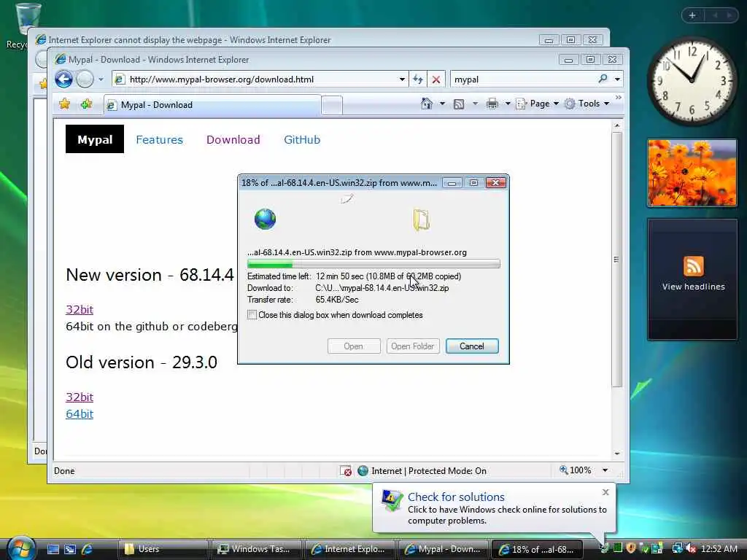Select the Mypal - Download tab
The height and width of the screenshot is (560, 747).
coord(212,105)
